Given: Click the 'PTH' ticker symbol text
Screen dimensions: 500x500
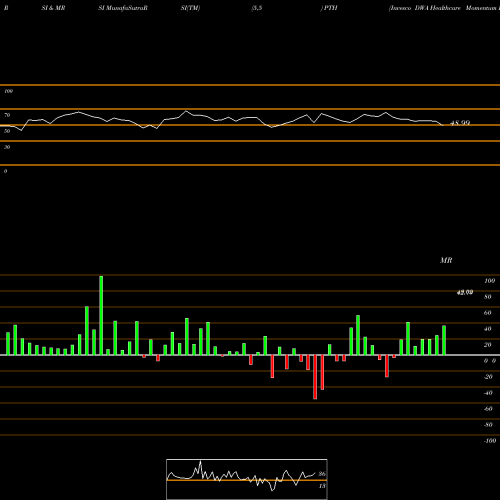Looking at the screenshot, I should click(331, 8).
